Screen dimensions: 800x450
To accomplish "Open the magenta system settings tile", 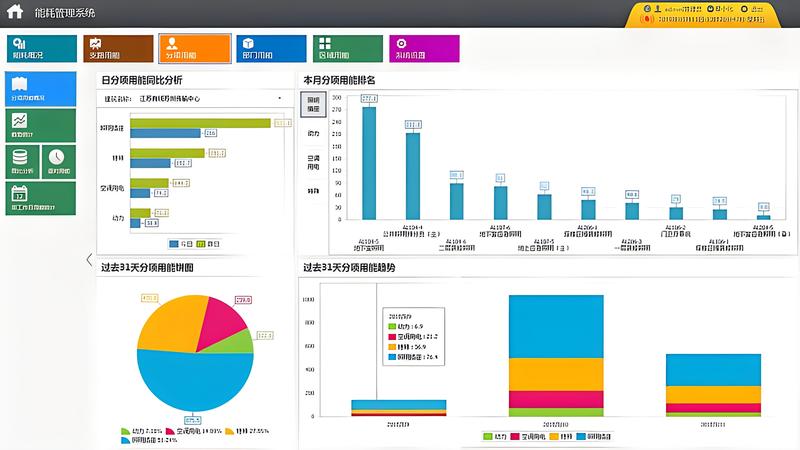I will (424, 48).
